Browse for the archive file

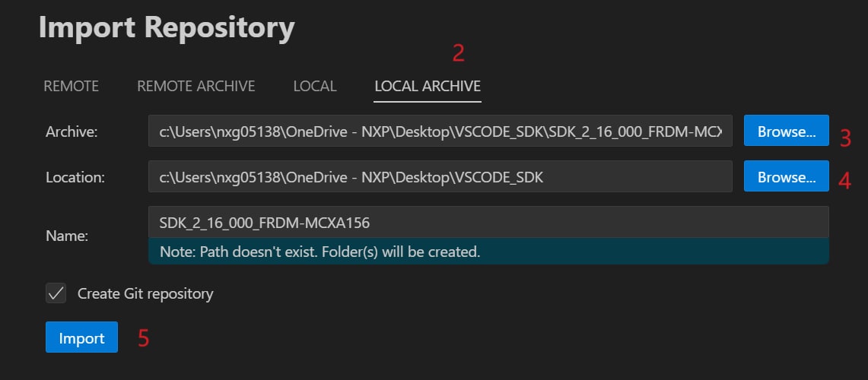tap(786, 131)
